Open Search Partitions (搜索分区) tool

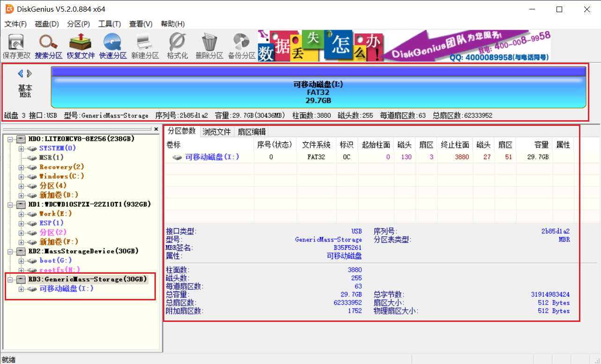click(48, 47)
